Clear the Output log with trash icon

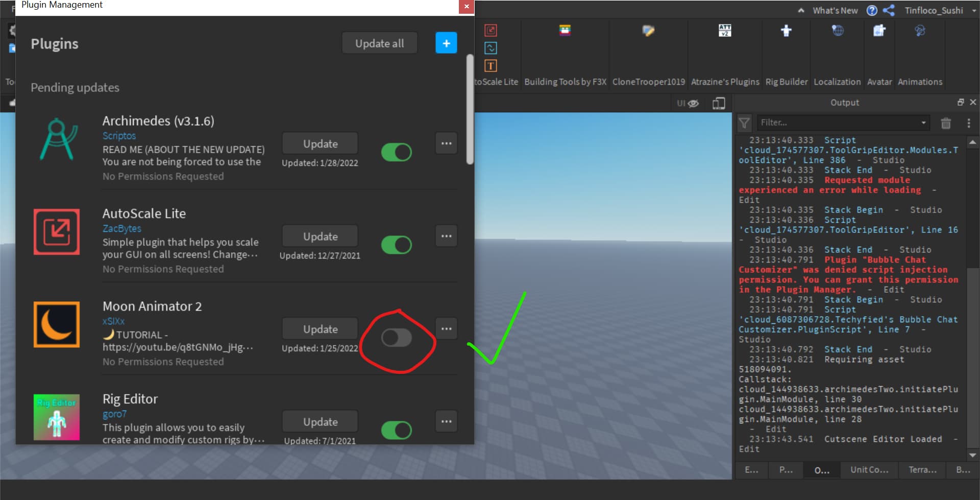tap(946, 123)
